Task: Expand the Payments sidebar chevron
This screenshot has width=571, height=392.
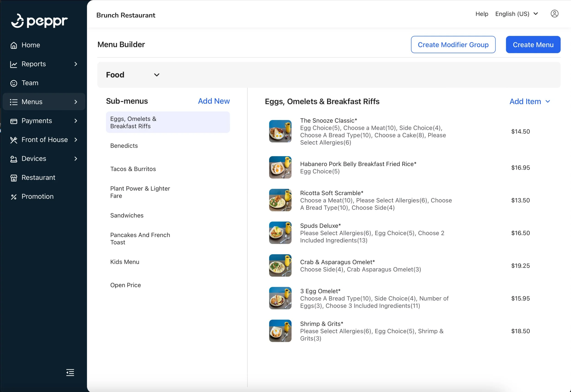Action: (76, 121)
